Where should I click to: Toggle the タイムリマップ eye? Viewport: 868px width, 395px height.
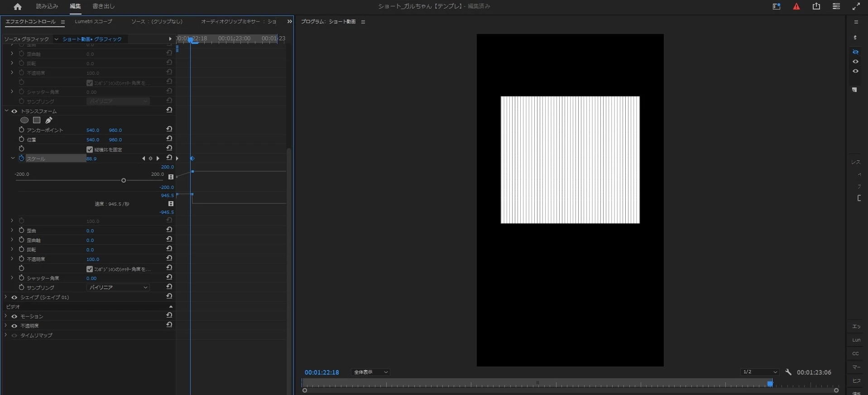coord(14,336)
